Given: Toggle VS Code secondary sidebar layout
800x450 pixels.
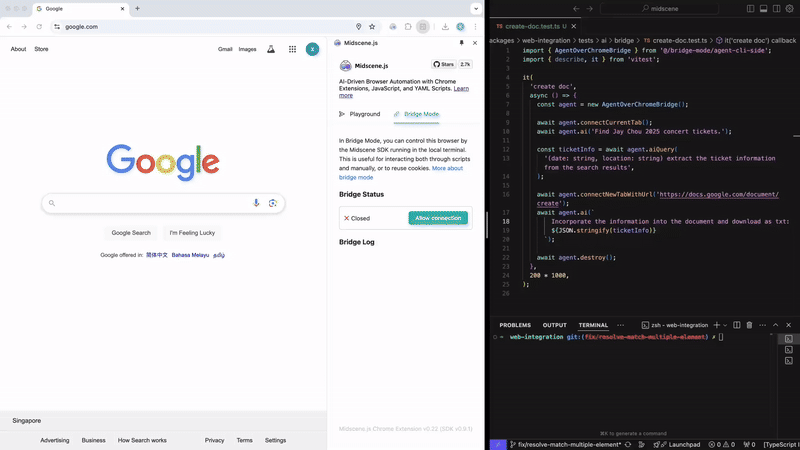Looking at the screenshot, I should [777, 9].
